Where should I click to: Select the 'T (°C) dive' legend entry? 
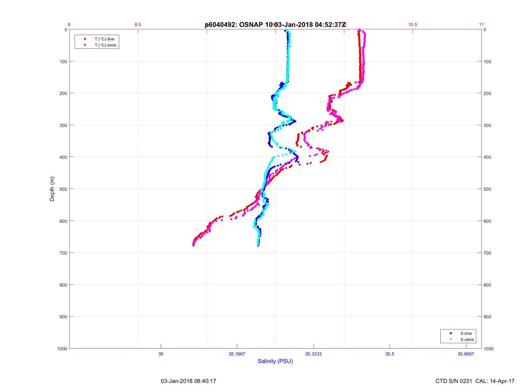104,39
